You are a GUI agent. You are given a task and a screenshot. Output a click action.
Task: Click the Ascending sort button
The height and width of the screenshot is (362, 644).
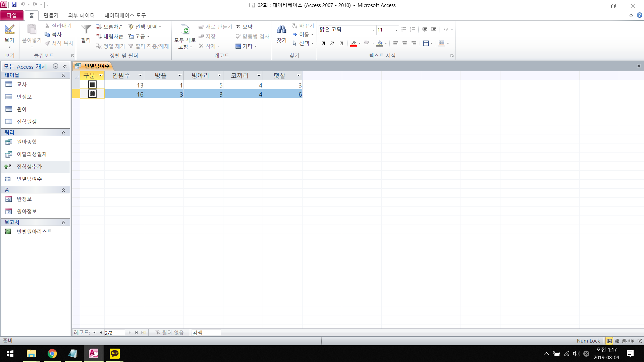click(x=110, y=27)
